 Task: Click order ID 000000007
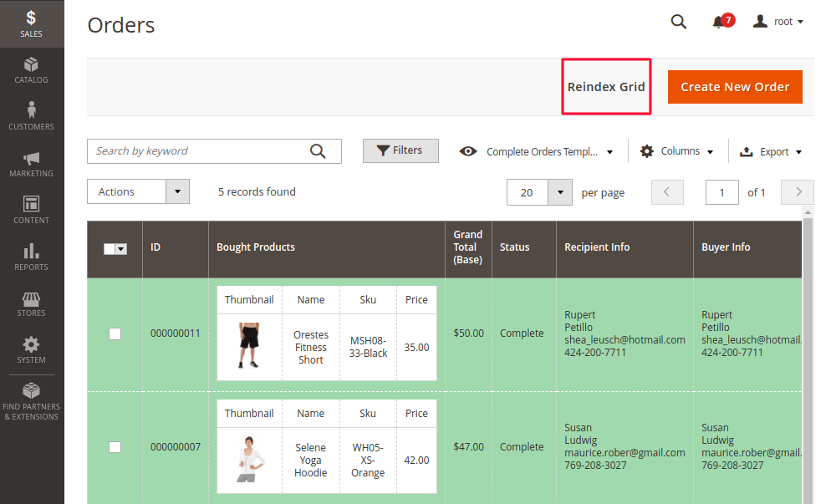click(176, 447)
